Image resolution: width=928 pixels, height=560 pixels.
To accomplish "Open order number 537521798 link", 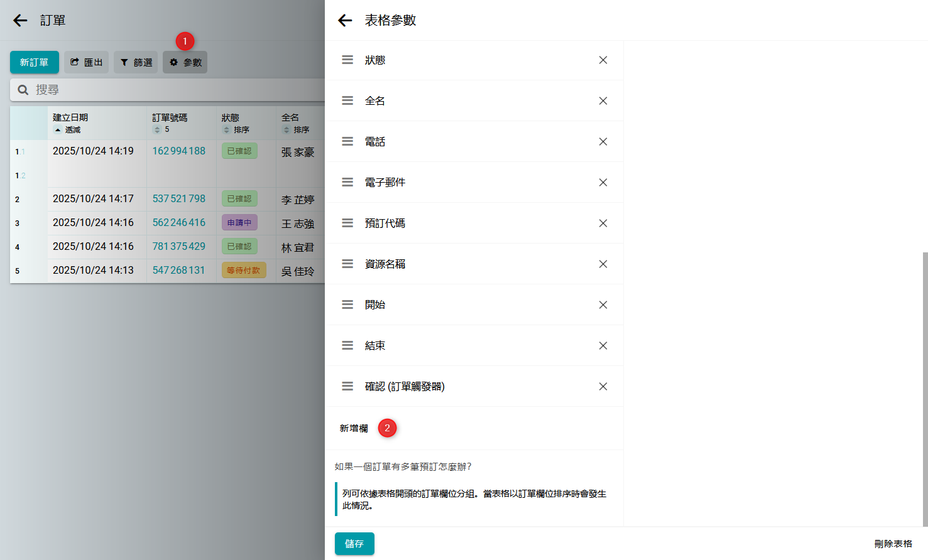I will click(x=179, y=199).
